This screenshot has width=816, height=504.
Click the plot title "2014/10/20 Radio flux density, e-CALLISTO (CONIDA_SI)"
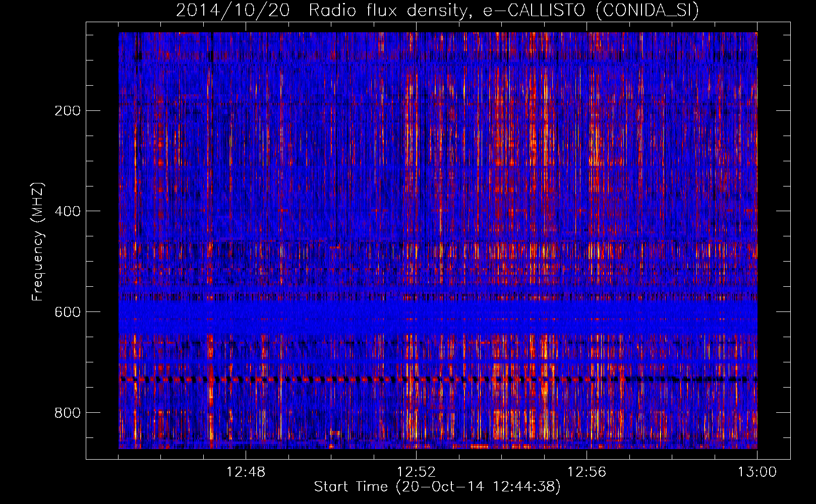[437, 10]
